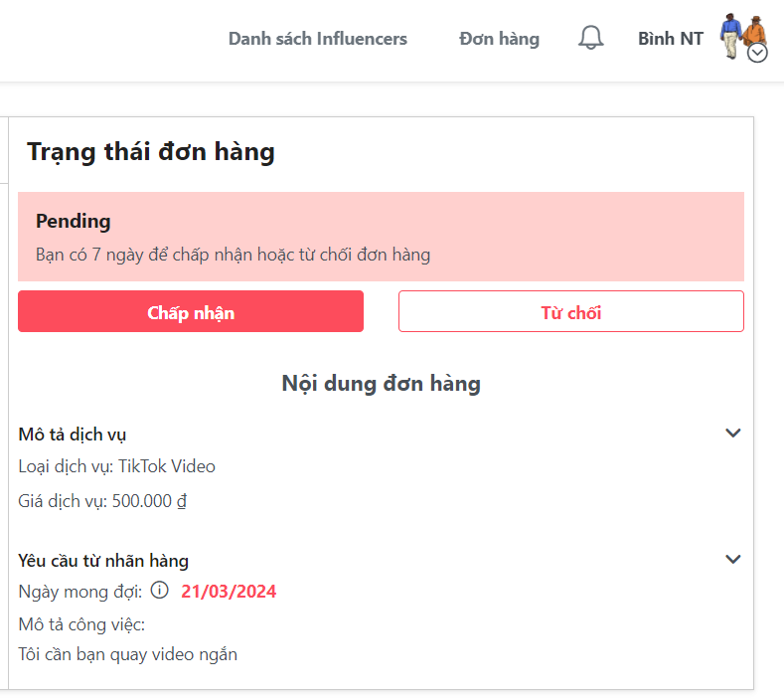The image size is (784, 699).
Task: Reject the order with Từ chối
Action: click(570, 312)
